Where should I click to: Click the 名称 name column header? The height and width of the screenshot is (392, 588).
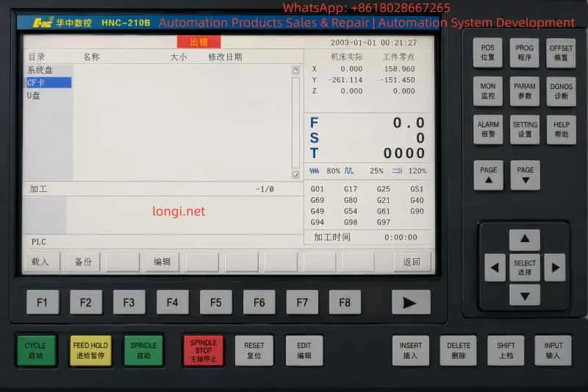point(91,57)
